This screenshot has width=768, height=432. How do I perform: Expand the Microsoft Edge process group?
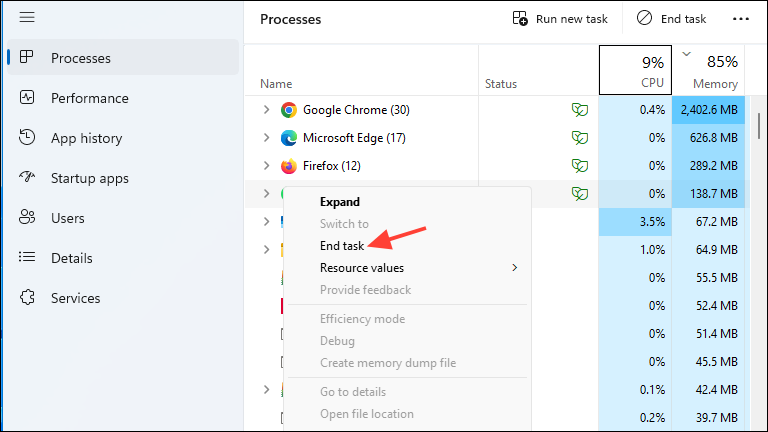(266, 138)
